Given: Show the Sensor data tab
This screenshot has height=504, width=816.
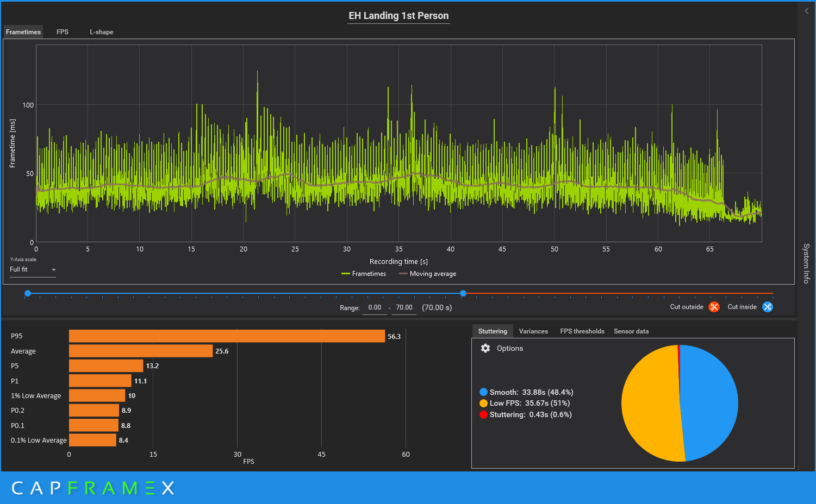Looking at the screenshot, I should (631, 331).
